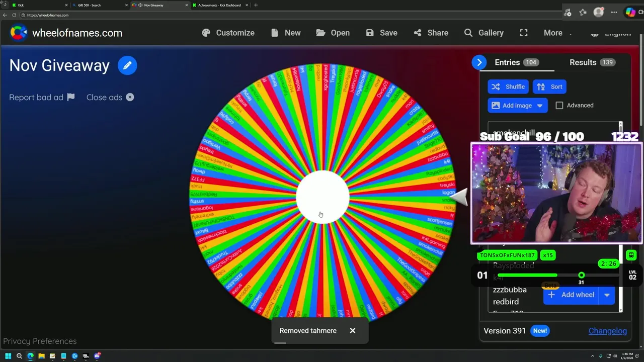This screenshot has height=362, width=644.
Task: Expand the Add wheel dropdown arrow
Action: pyautogui.click(x=607, y=295)
